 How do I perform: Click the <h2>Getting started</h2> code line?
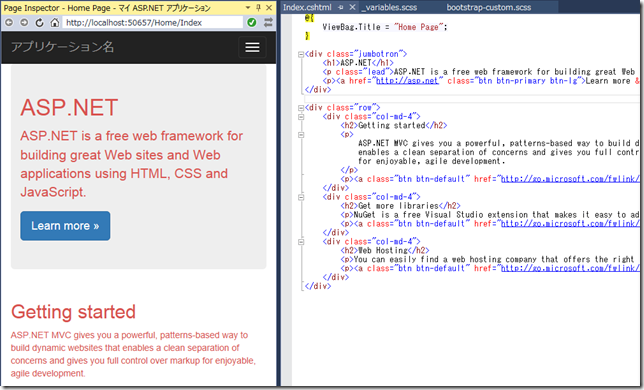click(x=393, y=126)
